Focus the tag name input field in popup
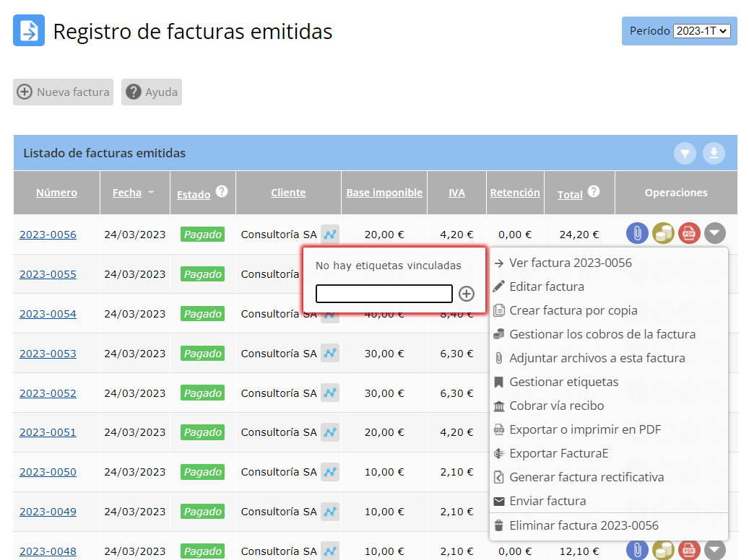This screenshot has height=560, width=749. tap(384, 294)
